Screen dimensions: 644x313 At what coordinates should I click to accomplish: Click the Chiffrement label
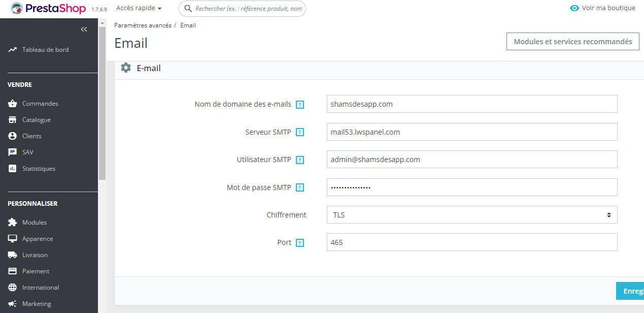(x=286, y=215)
